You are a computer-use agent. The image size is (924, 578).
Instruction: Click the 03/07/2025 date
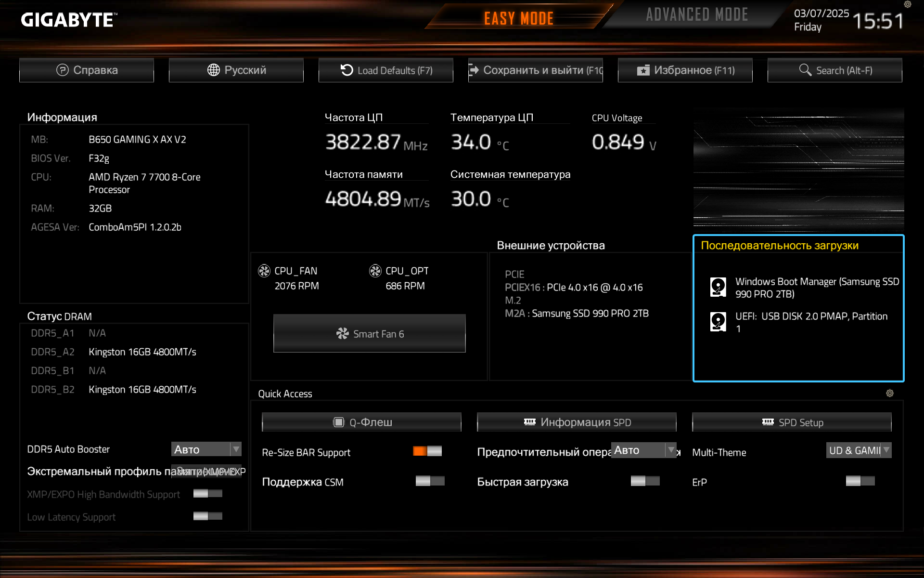coord(821,13)
